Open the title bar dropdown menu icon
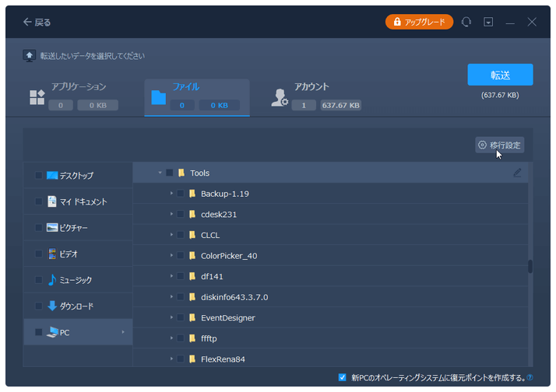 click(488, 23)
